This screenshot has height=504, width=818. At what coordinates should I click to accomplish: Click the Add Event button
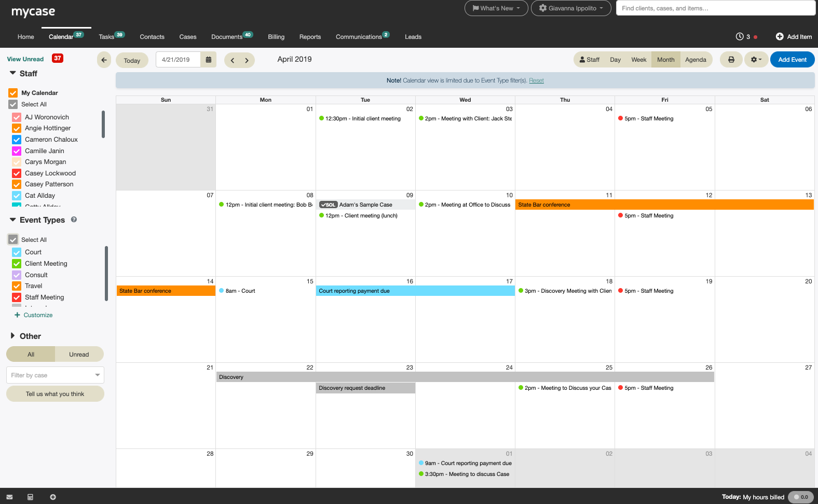point(792,60)
